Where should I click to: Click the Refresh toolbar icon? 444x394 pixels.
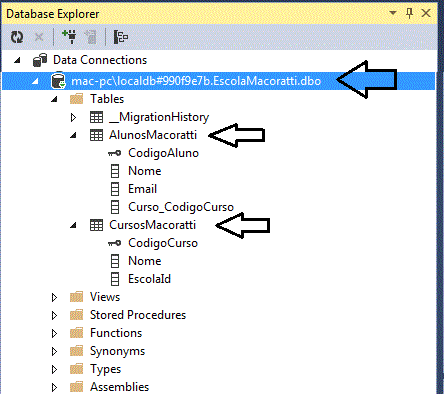pos(17,37)
